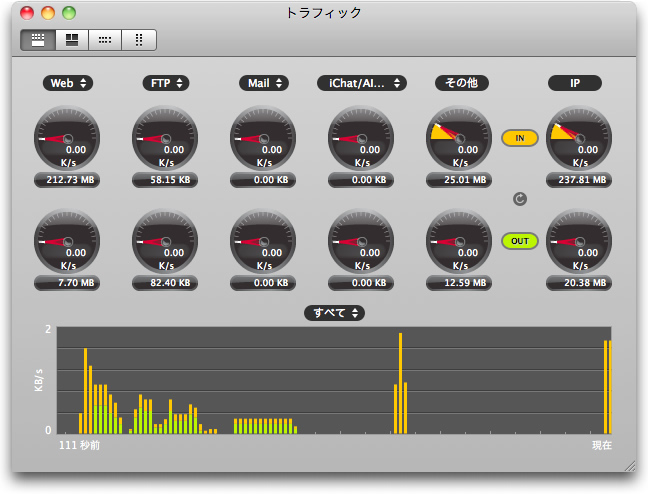The width and height of the screenshot is (648, 494).
Task: Click the 25.01 MB incoming total
Action: 459,180
